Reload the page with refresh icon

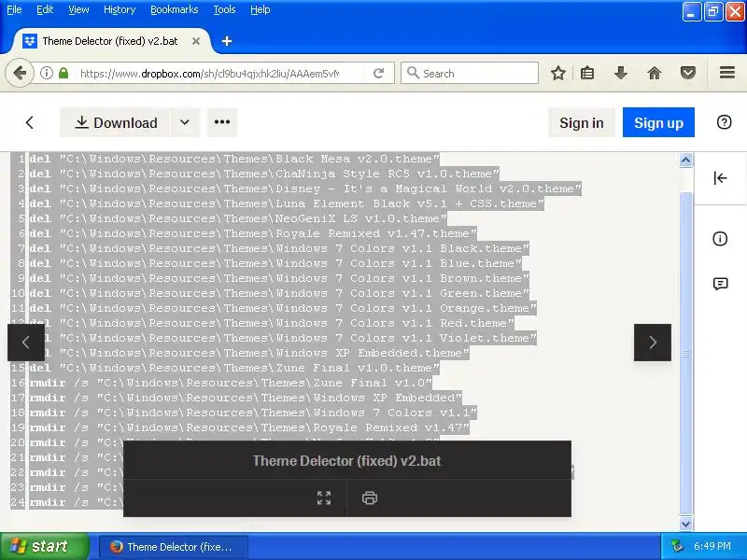coord(379,74)
